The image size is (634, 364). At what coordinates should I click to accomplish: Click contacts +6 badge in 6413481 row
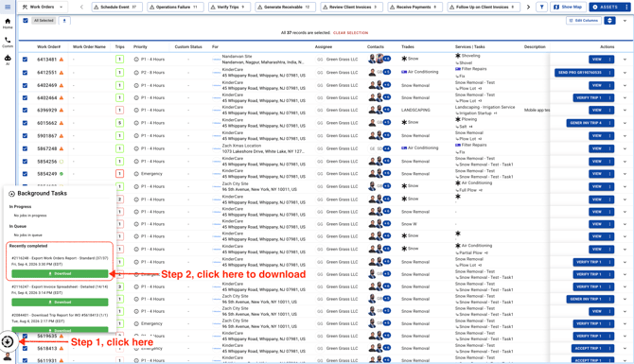(x=387, y=59)
